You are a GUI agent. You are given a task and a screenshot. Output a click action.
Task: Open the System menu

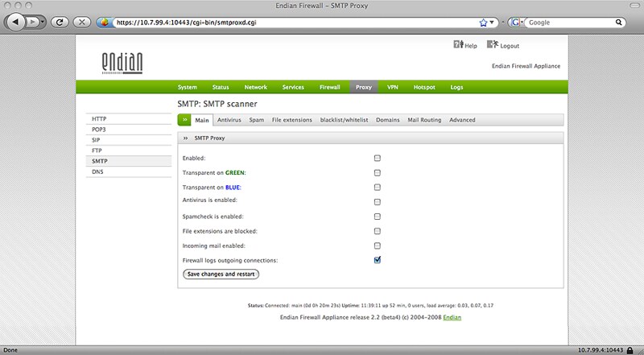point(188,87)
